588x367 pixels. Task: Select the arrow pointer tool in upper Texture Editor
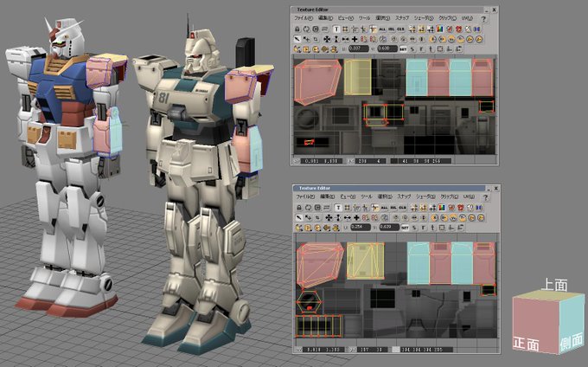pos(297,39)
